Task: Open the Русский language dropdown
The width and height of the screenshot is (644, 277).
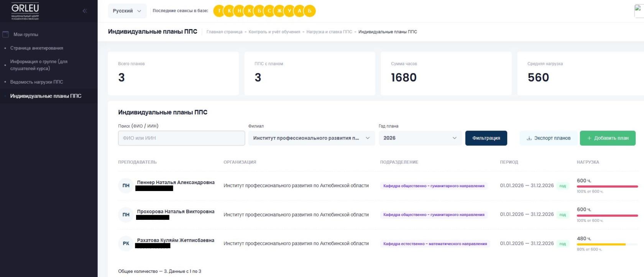Action: click(x=127, y=11)
